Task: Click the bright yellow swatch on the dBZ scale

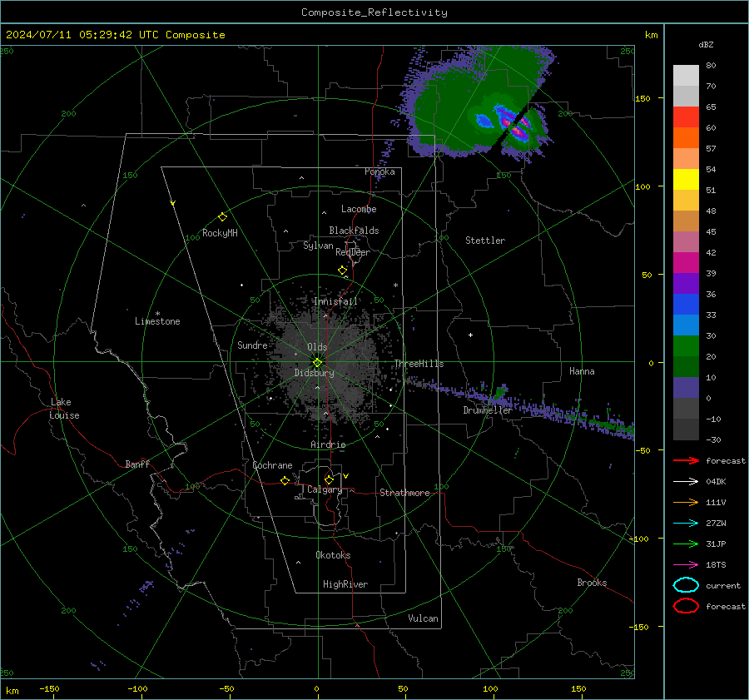Action: click(686, 180)
